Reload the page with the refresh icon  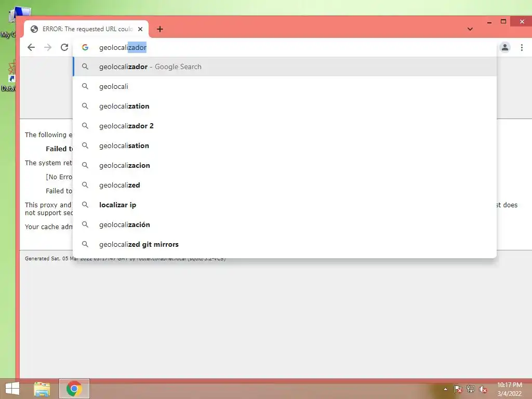64,47
